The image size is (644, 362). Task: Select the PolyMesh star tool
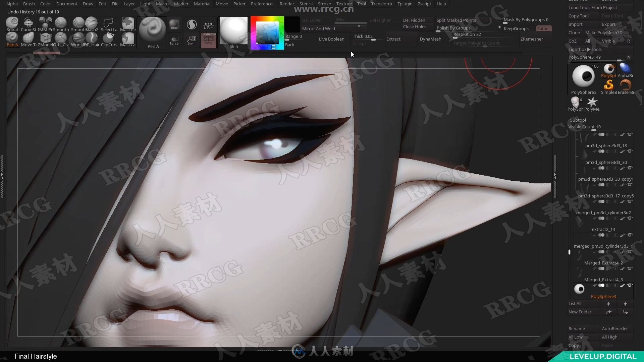pos(592,104)
